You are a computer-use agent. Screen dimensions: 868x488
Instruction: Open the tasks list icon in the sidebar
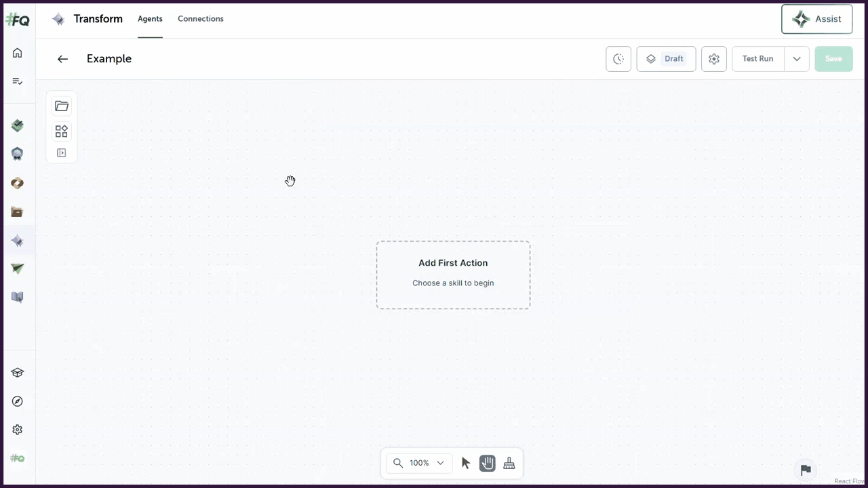pyautogui.click(x=17, y=81)
